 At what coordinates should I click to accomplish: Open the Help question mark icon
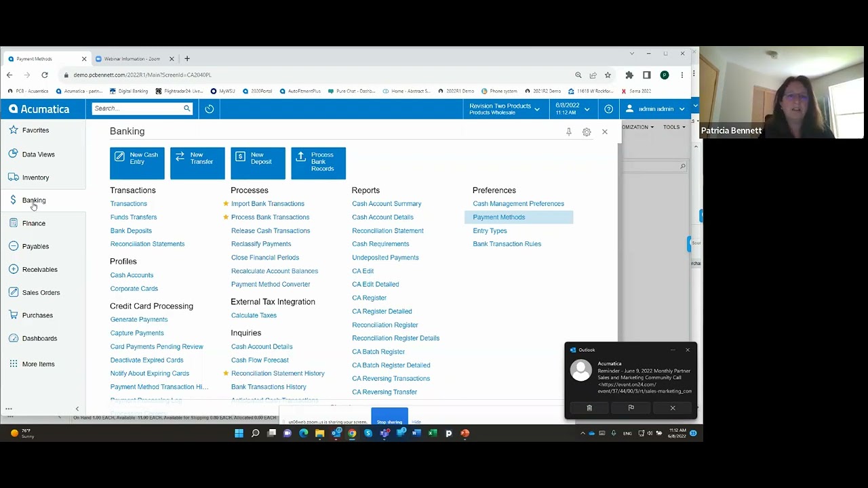tap(609, 108)
